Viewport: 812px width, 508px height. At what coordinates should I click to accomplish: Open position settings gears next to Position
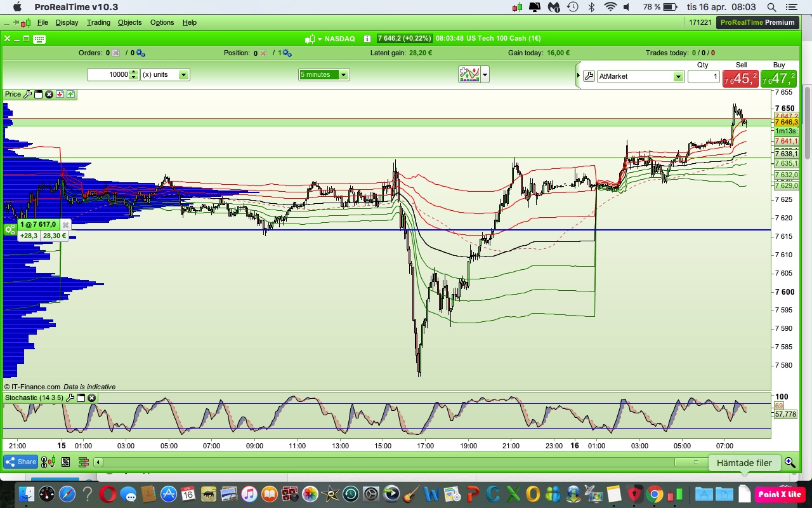point(287,53)
